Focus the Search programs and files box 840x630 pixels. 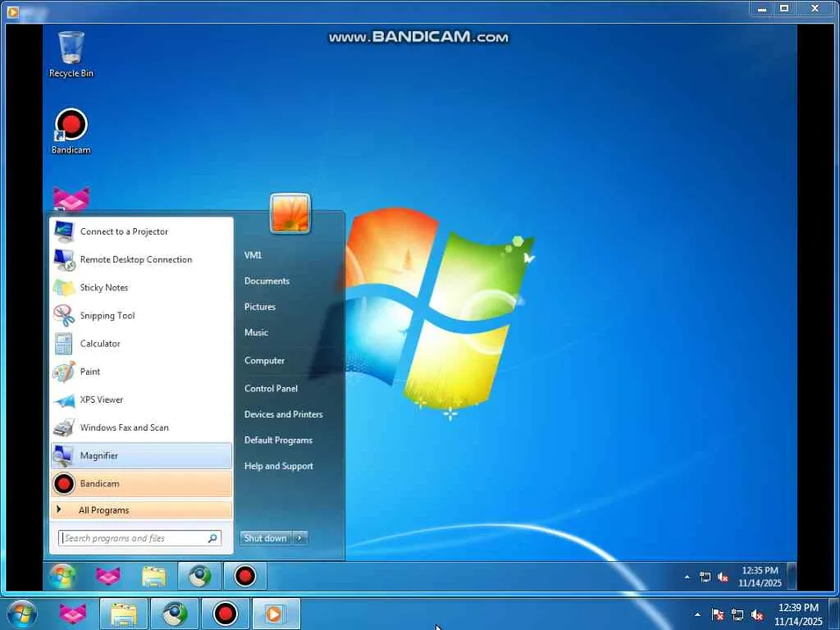tap(139, 538)
